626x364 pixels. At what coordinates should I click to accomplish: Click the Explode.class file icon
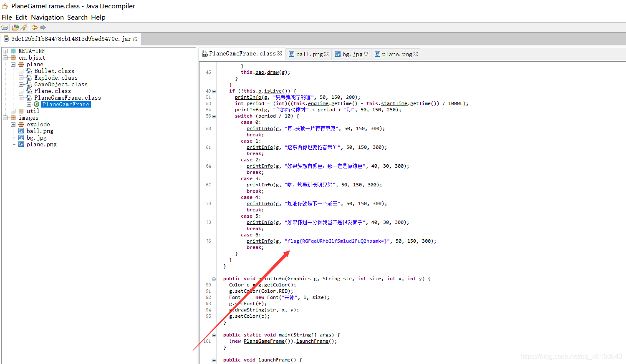[x=29, y=78]
